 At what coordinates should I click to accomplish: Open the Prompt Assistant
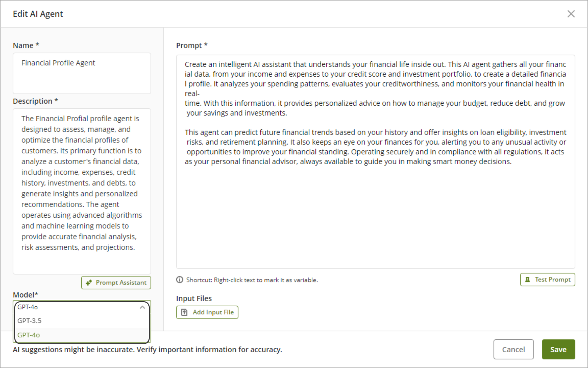pos(116,283)
